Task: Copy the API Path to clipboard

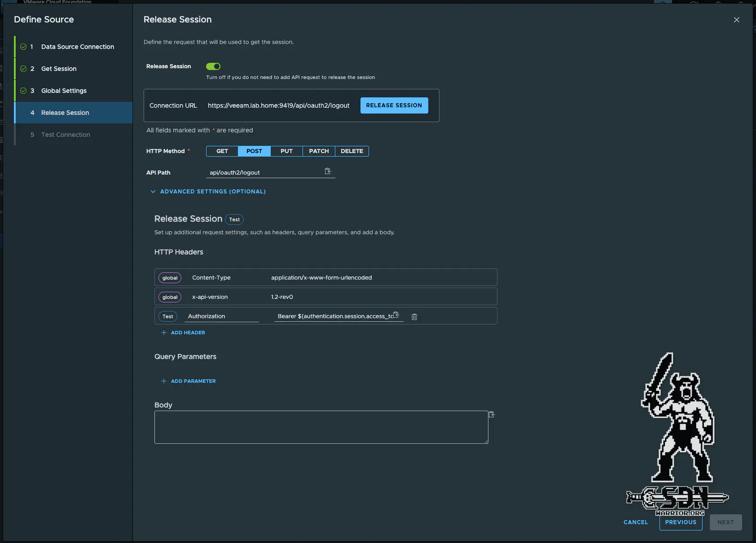Action: click(327, 171)
